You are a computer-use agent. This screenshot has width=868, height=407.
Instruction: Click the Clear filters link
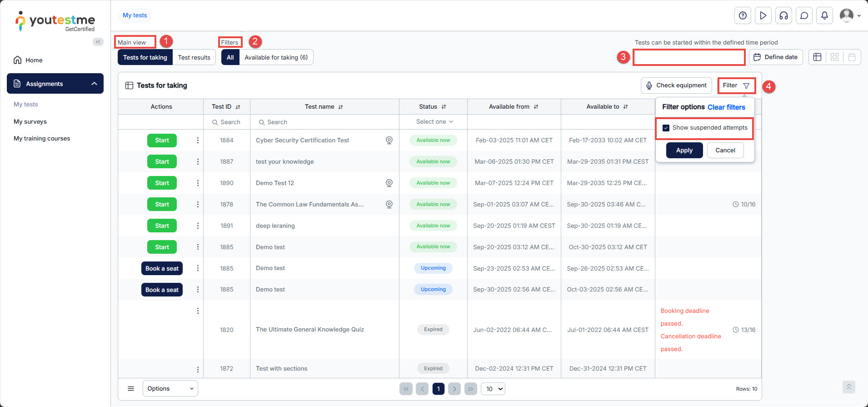click(x=726, y=107)
